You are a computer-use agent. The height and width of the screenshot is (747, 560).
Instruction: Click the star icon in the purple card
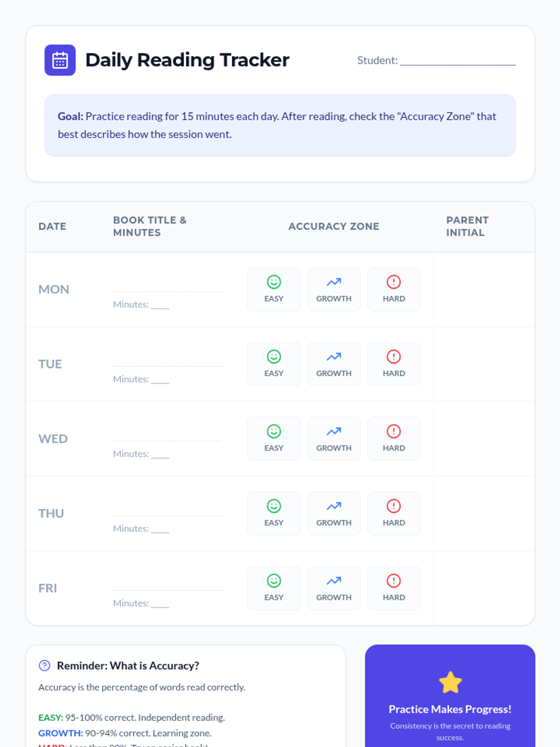(450, 683)
